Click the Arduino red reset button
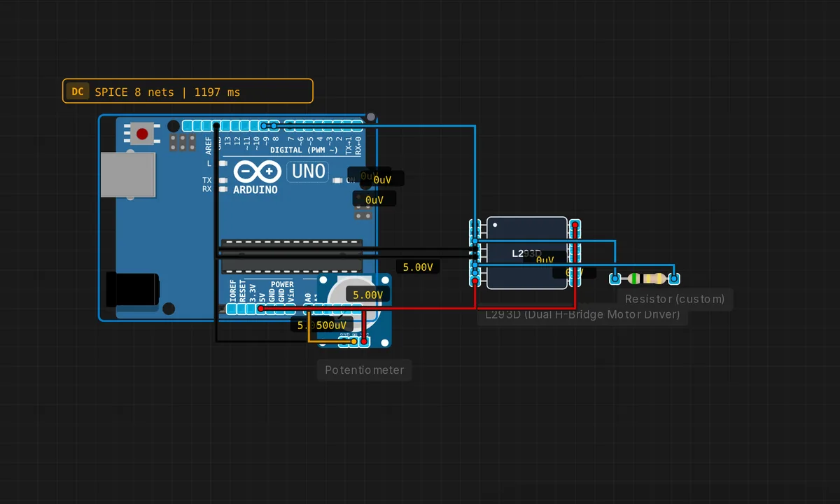Viewport: 840px width, 504px height. coord(143,134)
